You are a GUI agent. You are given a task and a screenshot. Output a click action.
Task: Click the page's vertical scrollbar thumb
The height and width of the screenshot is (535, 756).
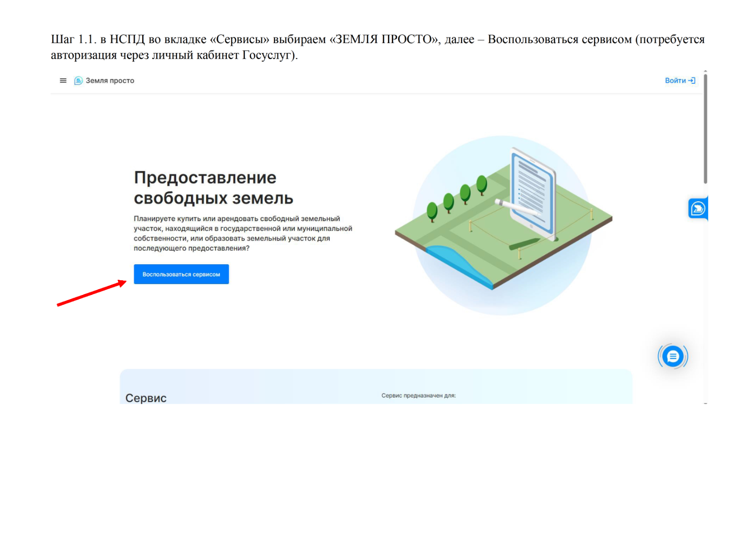tap(705, 128)
